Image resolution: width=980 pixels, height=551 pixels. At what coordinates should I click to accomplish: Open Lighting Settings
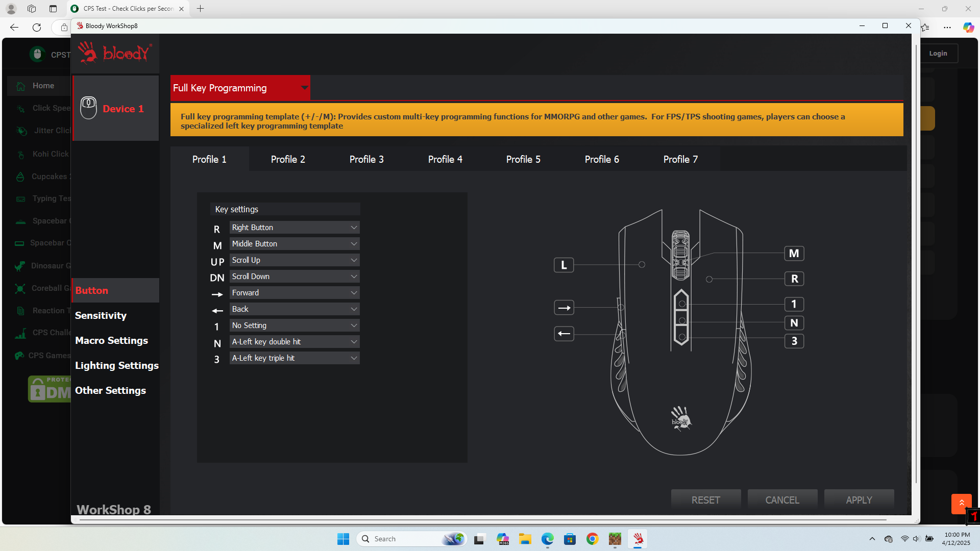point(116,365)
